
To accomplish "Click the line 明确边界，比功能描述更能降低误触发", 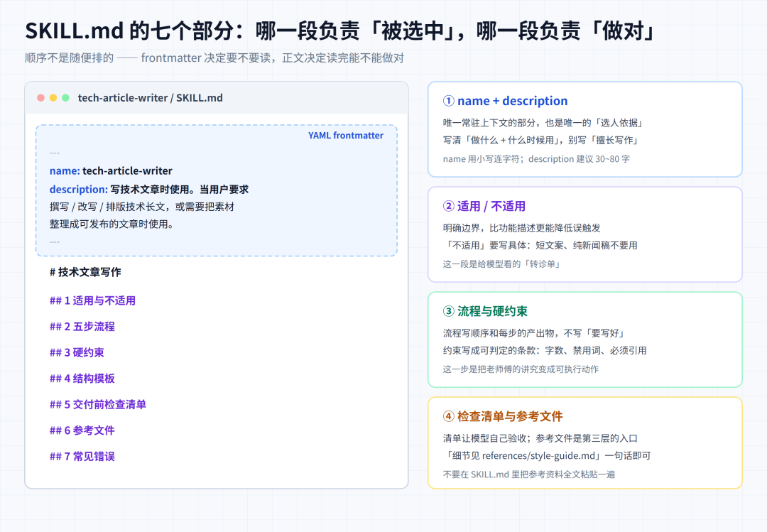I will [521, 228].
